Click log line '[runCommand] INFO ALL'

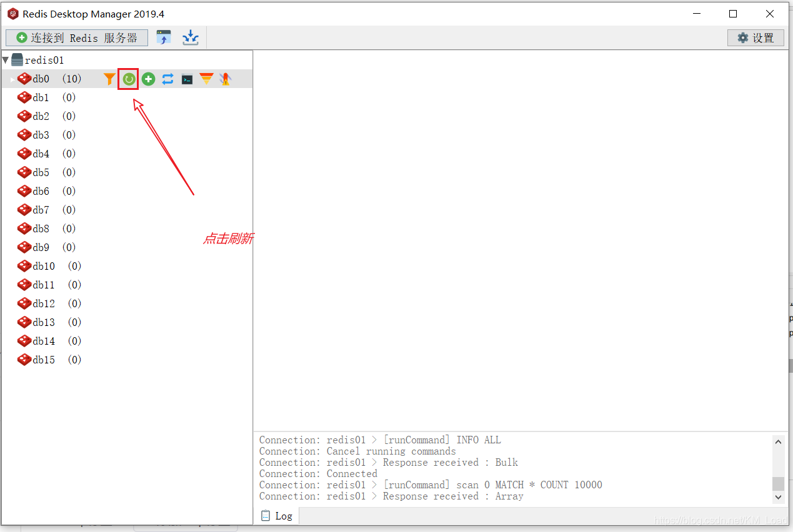[380, 440]
